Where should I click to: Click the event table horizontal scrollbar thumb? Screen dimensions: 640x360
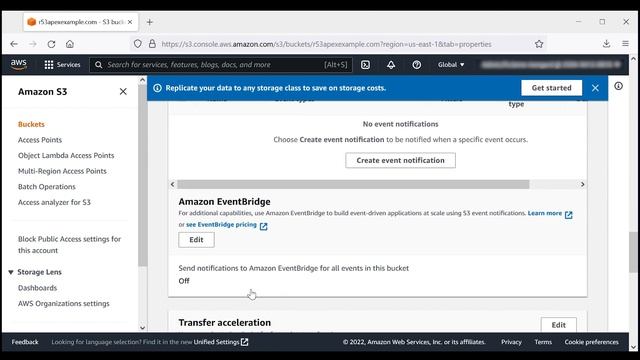point(353,184)
